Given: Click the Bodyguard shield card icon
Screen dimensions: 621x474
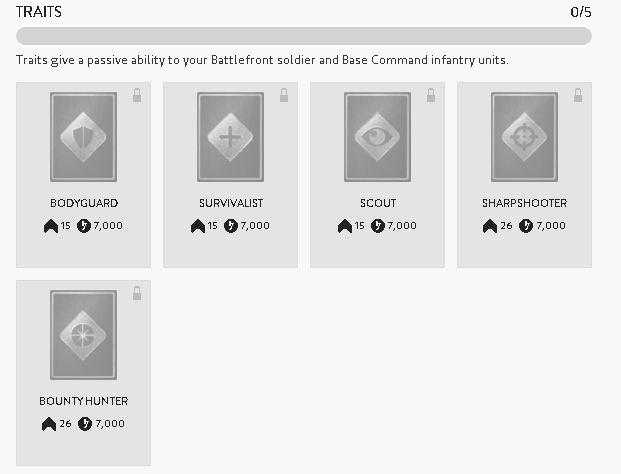Looking at the screenshot, I should tap(83, 137).
